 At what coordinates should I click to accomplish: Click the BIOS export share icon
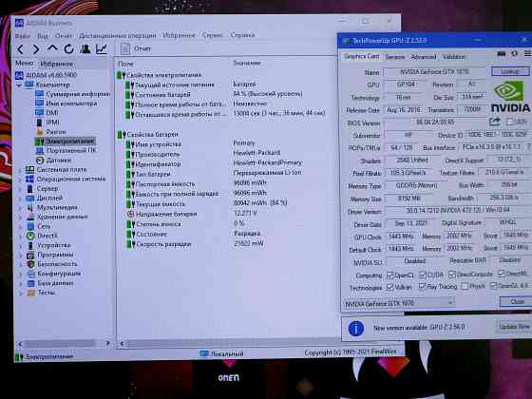pos(495,122)
